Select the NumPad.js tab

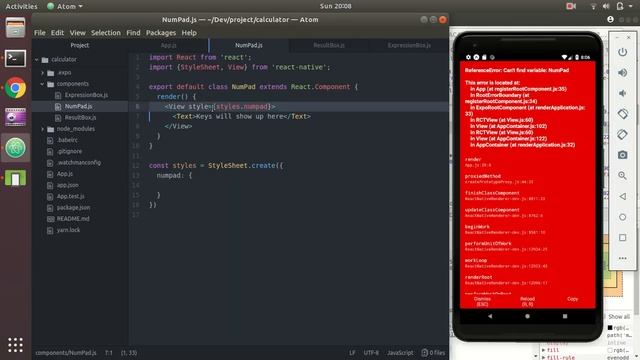click(249, 45)
